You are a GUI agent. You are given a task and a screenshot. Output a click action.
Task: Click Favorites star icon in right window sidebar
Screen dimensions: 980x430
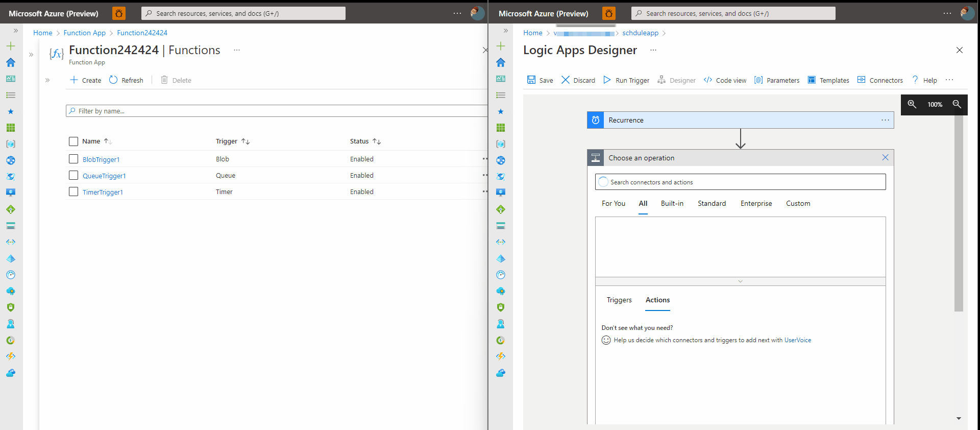501,111
